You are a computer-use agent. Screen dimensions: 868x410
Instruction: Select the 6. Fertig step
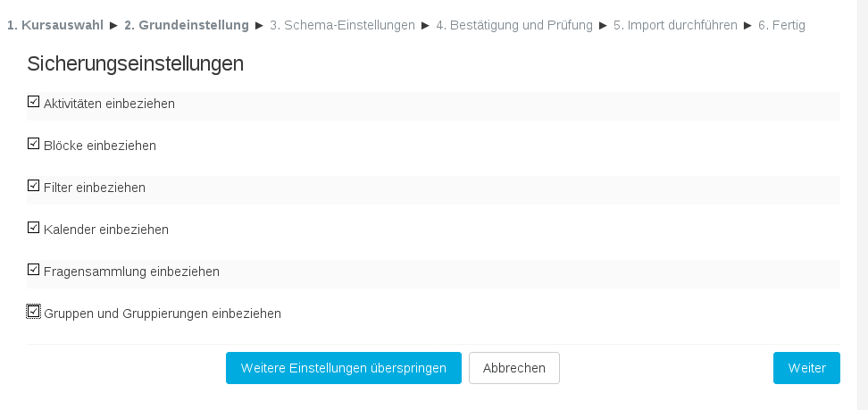(781, 25)
